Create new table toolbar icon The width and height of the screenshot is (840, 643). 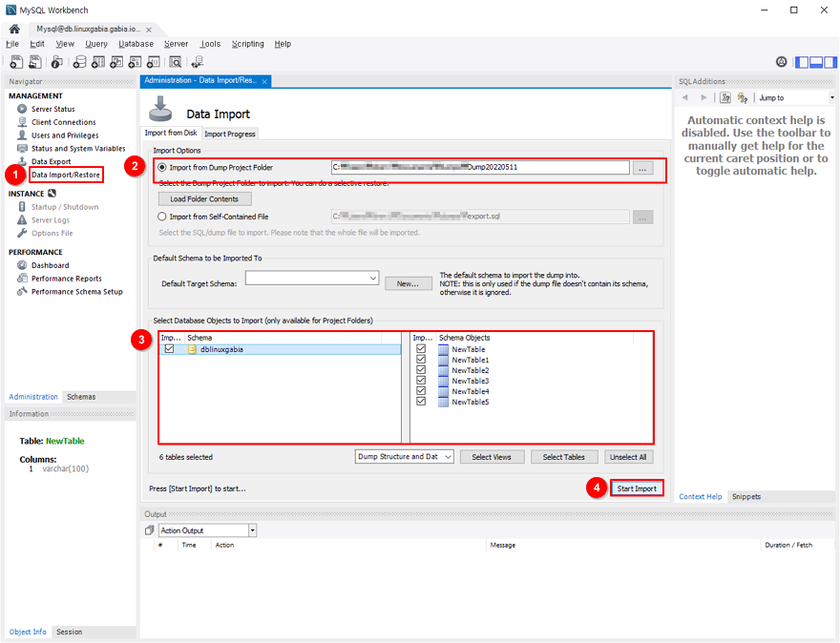tap(98, 62)
